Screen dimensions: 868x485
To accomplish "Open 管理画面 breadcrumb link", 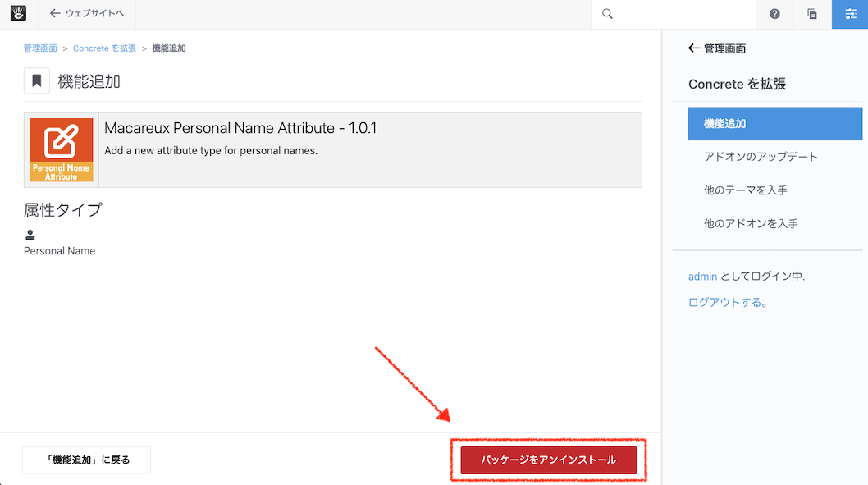I will [40, 48].
